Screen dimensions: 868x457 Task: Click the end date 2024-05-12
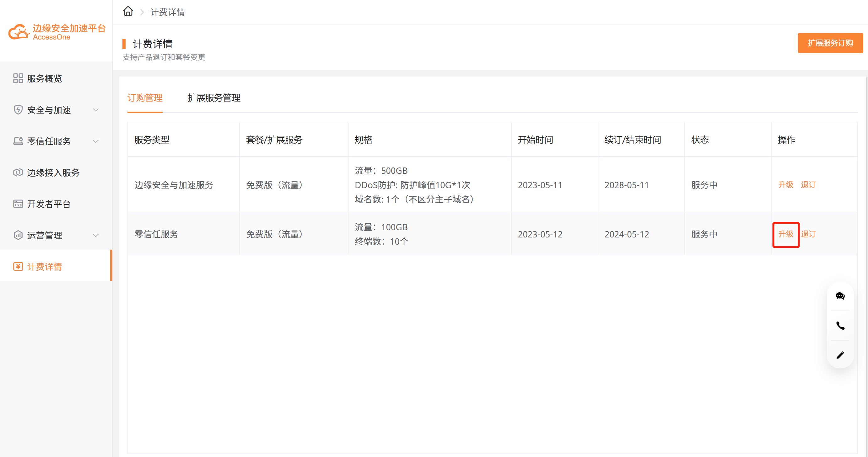627,234
